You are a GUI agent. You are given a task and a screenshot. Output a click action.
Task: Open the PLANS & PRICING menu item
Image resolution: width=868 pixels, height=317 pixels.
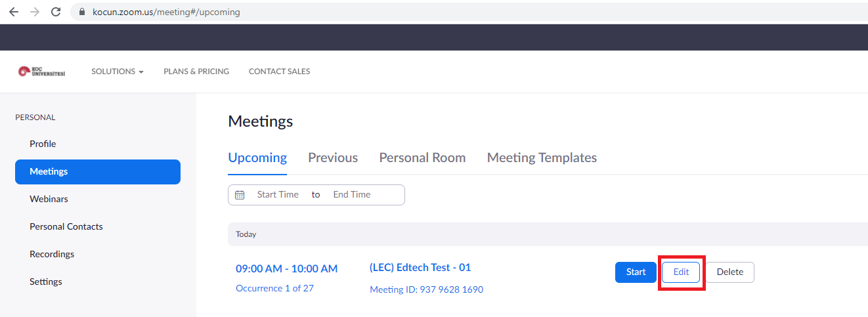point(196,72)
